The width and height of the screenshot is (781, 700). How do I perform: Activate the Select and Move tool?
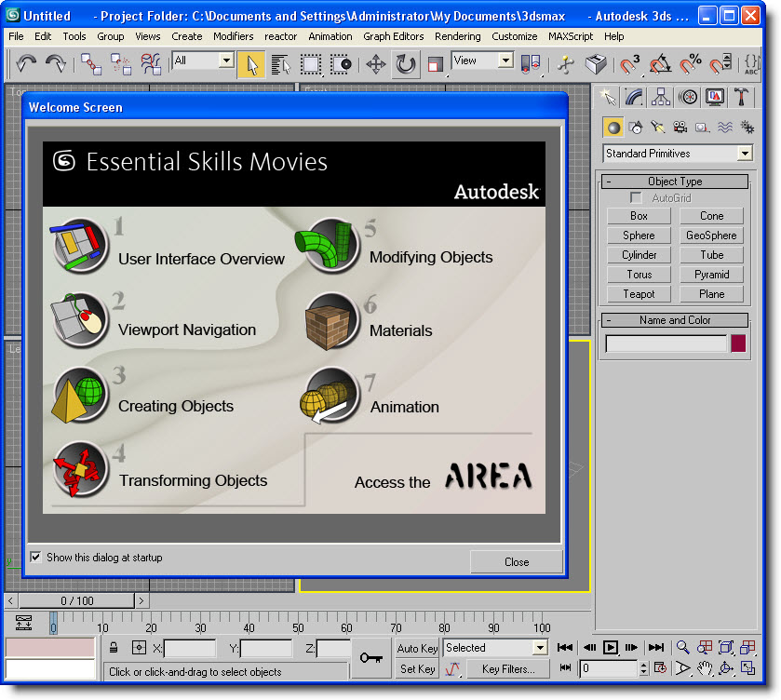[x=377, y=63]
